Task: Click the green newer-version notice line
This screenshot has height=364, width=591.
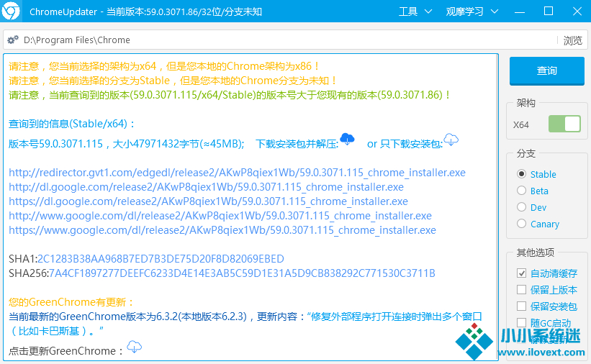Action: (x=230, y=95)
